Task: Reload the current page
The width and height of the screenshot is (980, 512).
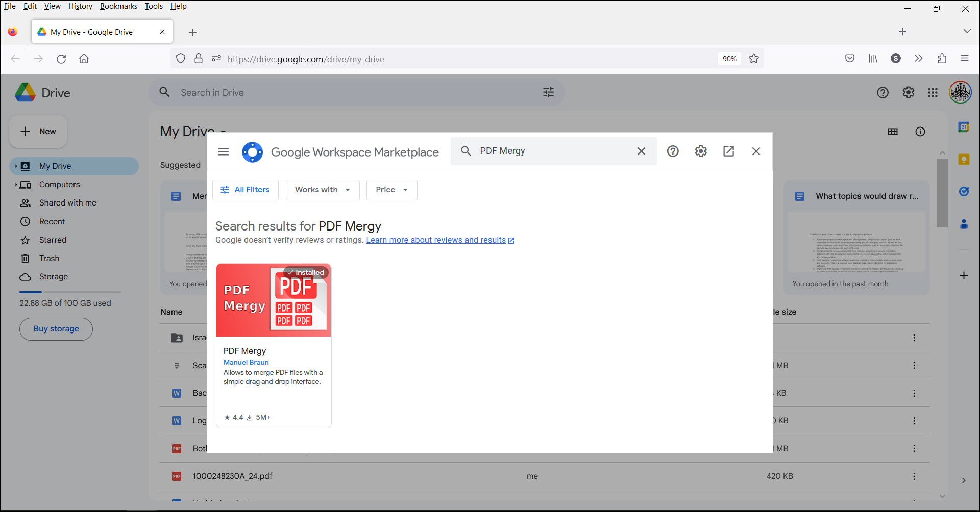Action: tap(61, 59)
